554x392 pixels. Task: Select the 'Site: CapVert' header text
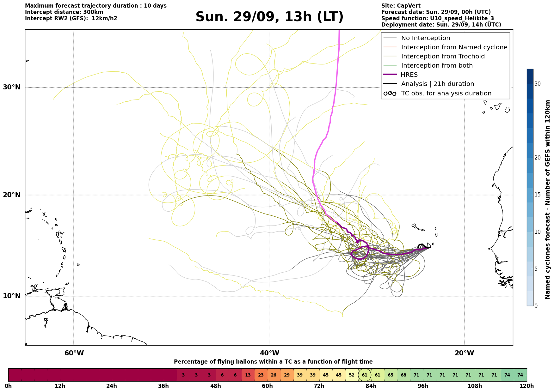tap(401, 6)
